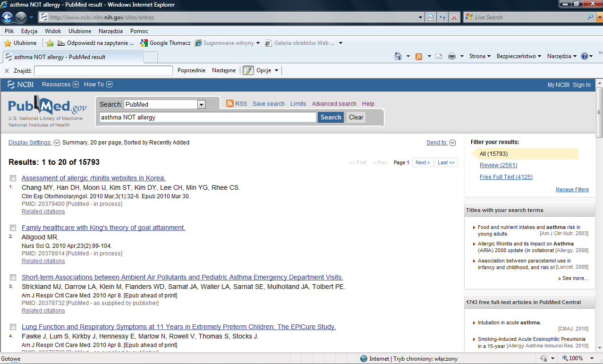Check the box for Family healthcare with King's theory
603x364 pixels.
point(13,228)
